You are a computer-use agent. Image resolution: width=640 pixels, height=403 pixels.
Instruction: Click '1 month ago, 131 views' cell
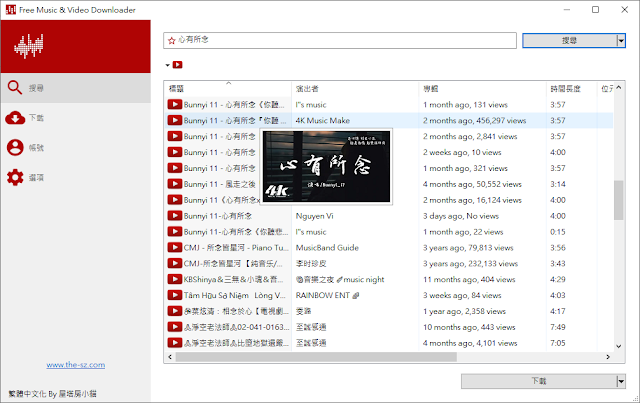tap(465, 105)
